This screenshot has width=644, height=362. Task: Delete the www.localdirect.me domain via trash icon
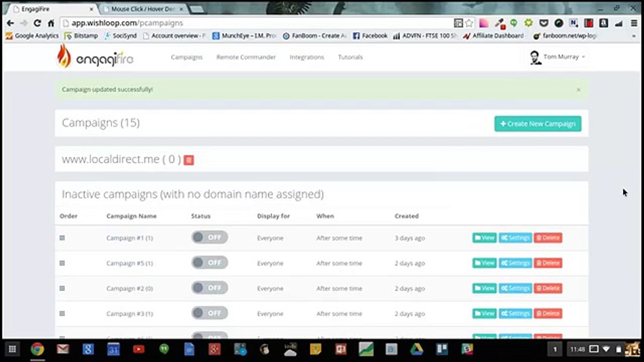click(189, 160)
